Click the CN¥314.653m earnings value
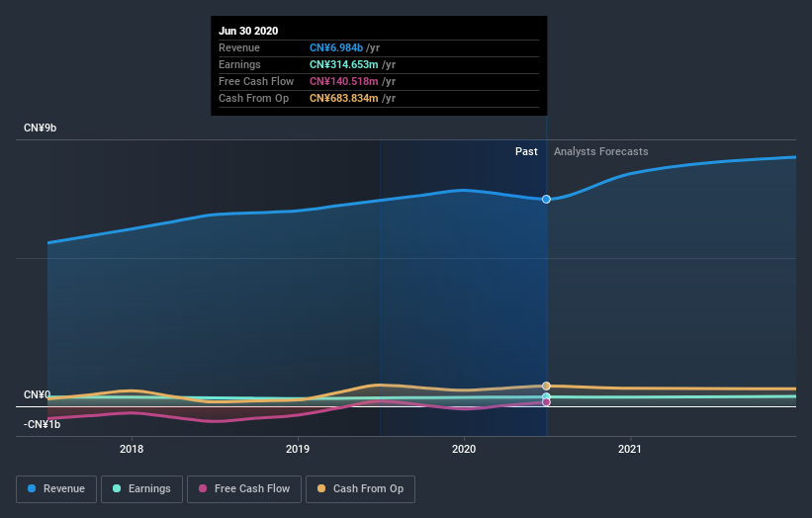Screen dimensions: 812x518 coord(344,64)
